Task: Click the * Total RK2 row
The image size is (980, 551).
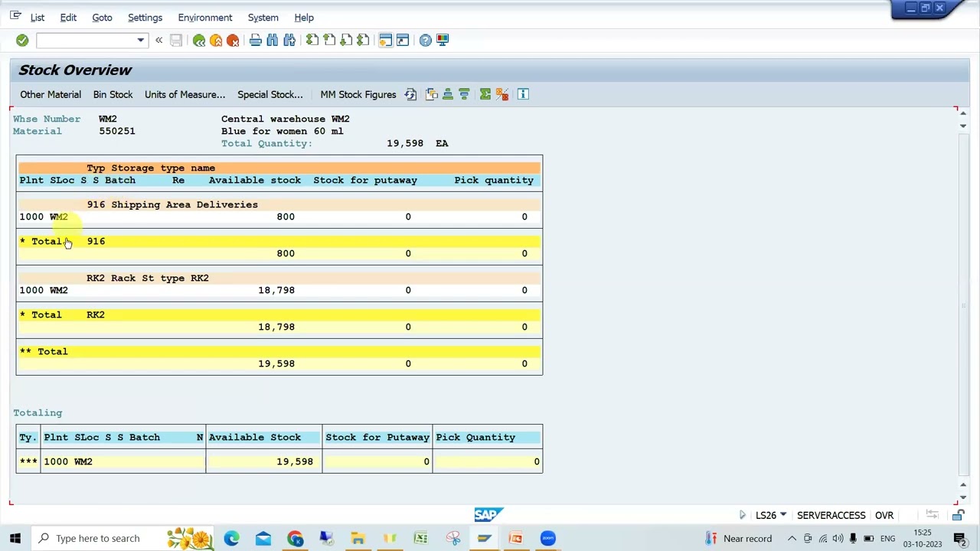Action: (279, 315)
